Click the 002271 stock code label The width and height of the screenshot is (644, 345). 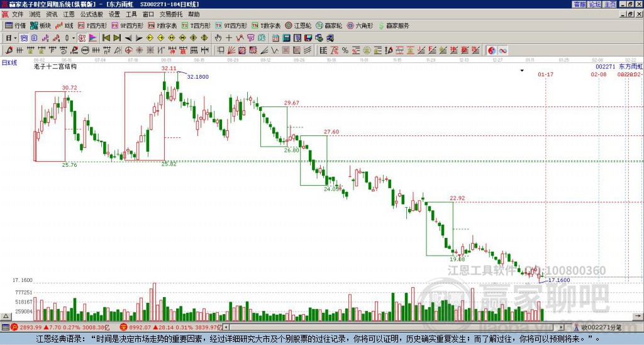606,67
